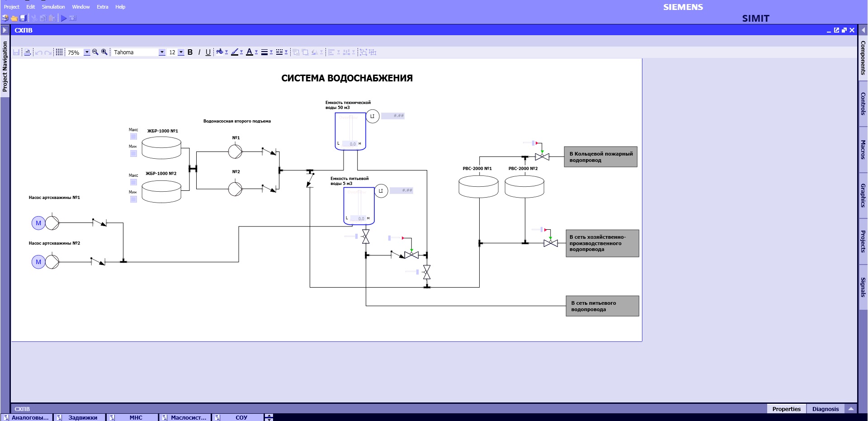The height and width of the screenshot is (421, 868).
Task: Toggle the grid display icon
Action: tap(59, 52)
